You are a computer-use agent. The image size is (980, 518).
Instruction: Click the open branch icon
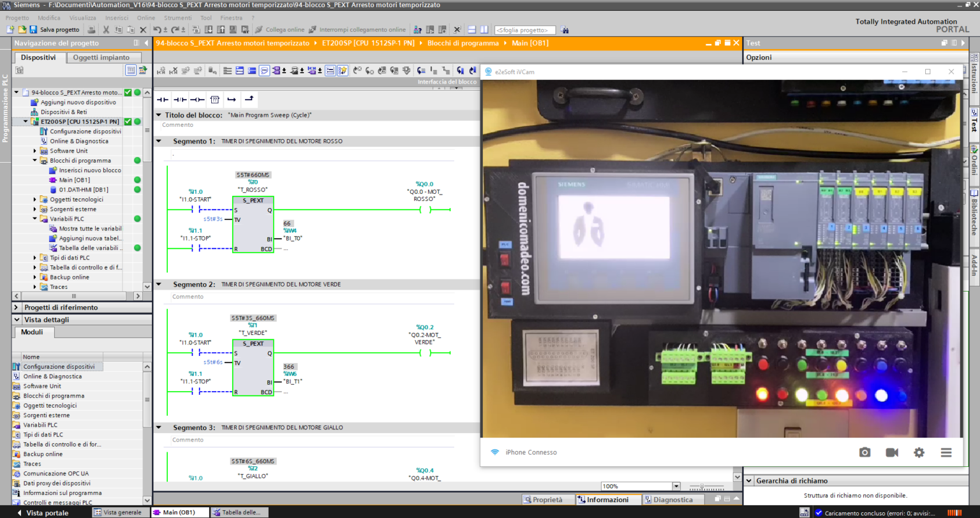pyautogui.click(x=232, y=100)
